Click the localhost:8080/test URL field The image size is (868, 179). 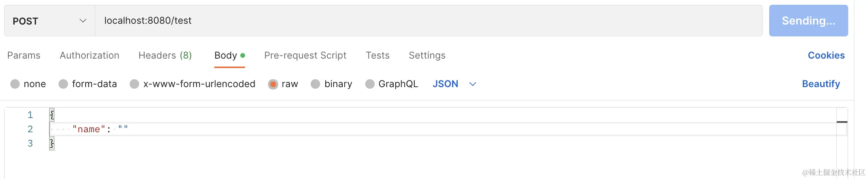pos(428,21)
